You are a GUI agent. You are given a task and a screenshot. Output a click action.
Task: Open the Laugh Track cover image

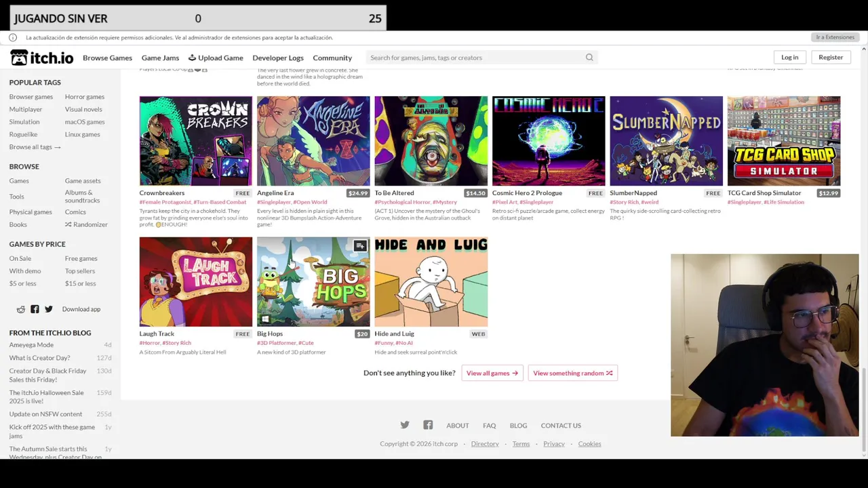[x=196, y=282]
